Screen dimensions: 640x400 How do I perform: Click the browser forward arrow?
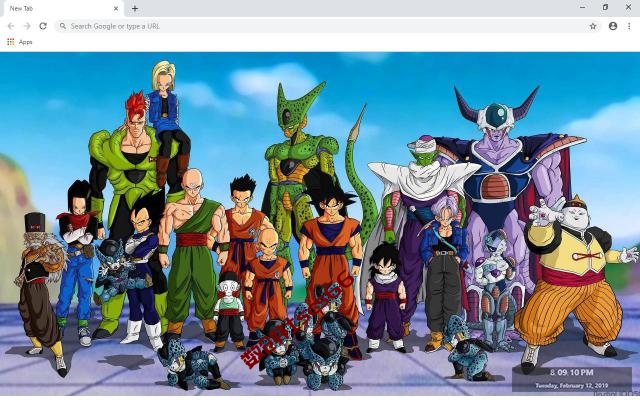pos(27,26)
